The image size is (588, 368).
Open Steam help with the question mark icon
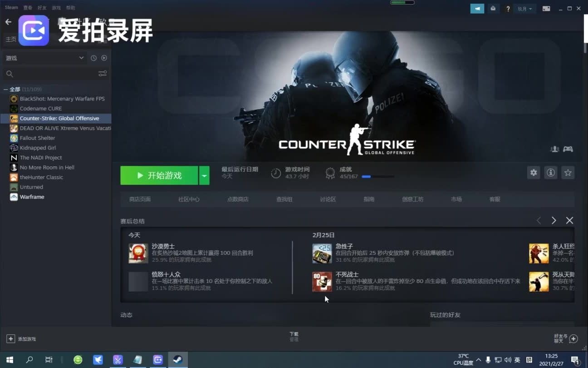coord(508,8)
